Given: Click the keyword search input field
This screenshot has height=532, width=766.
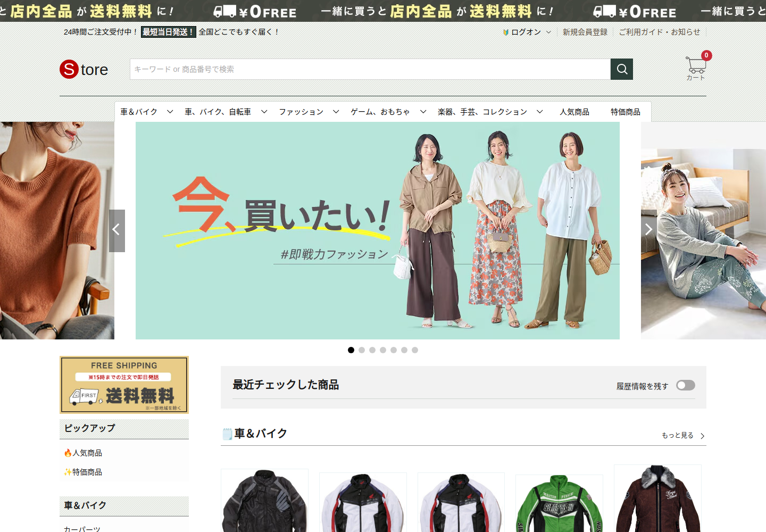Looking at the screenshot, I should pyautogui.click(x=370, y=69).
